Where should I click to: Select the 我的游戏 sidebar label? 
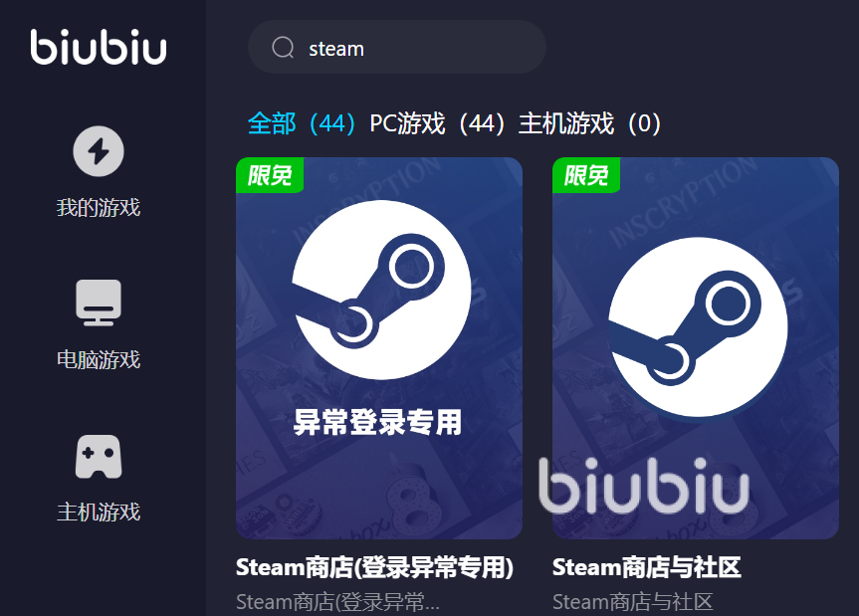coord(99,208)
